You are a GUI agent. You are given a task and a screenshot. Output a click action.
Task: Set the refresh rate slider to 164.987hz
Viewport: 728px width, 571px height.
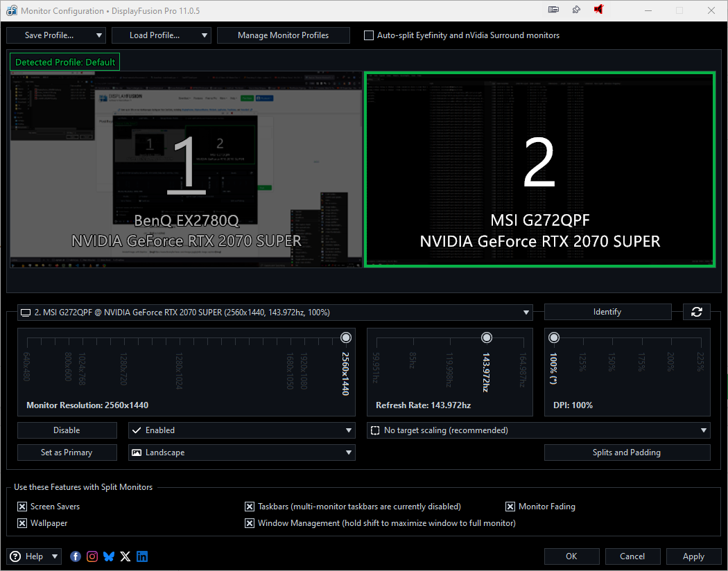click(521, 338)
